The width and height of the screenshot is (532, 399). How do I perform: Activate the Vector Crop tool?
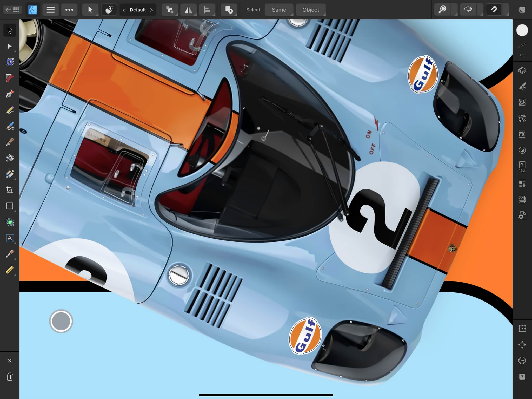(10, 190)
